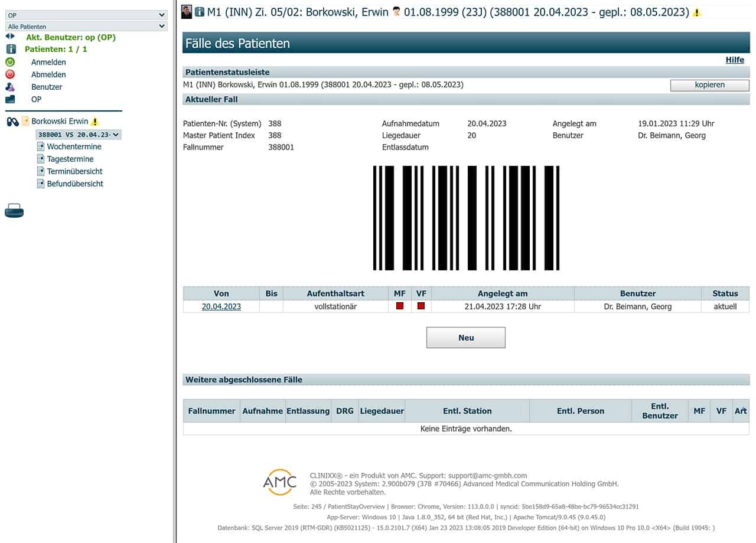This screenshot has width=756, height=543.
Task: Click the Neu button
Action: pyautogui.click(x=465, y=338)
